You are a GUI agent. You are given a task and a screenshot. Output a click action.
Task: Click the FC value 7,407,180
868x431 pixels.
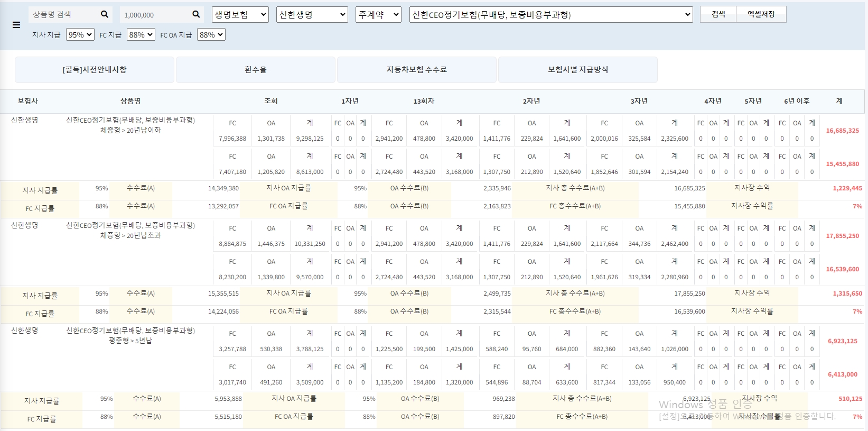click(x=232, y=172)
